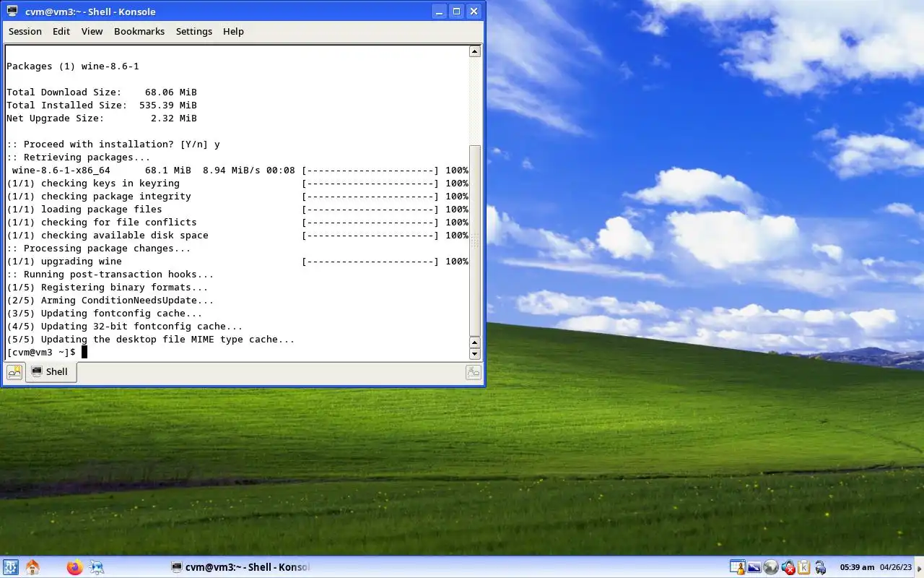Close the Konsole window
The height and width of the screenshot is (578, 924).
click(474, 11)
